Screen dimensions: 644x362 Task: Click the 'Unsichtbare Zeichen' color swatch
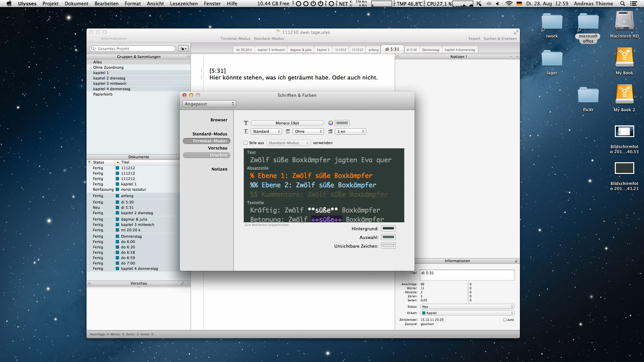click(388, 246)
